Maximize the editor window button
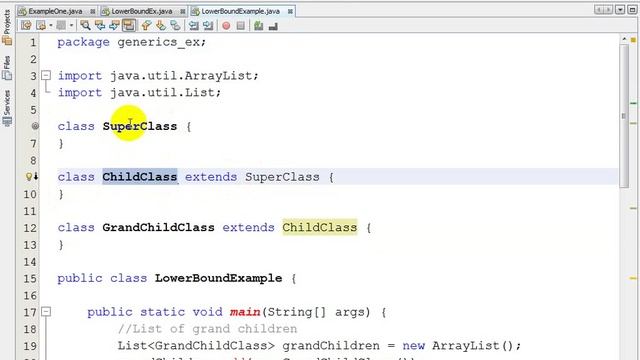 pyautogui.click(x=632, y=9)
